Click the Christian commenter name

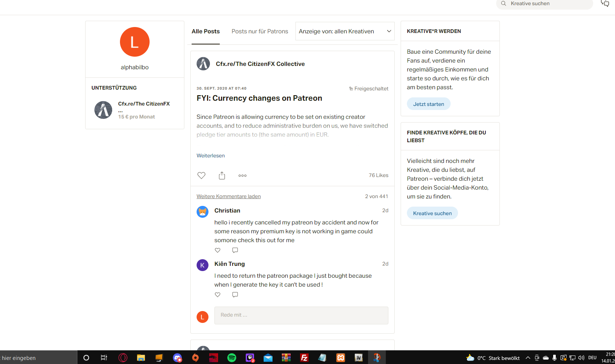click(227, 211)
